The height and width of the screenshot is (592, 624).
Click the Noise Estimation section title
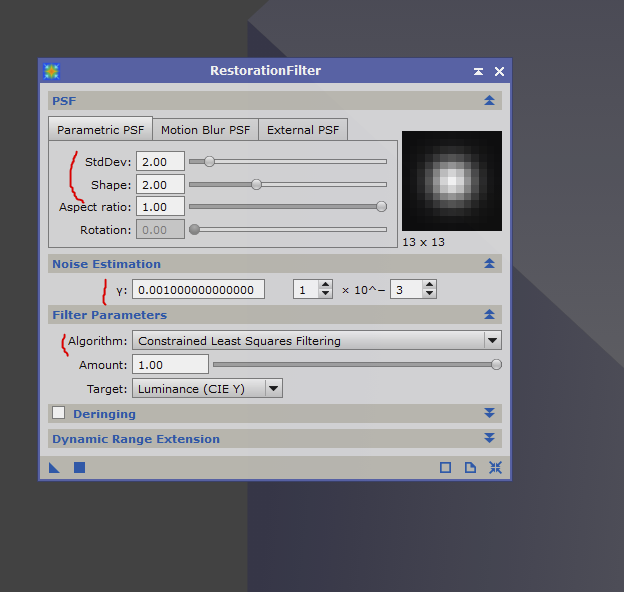106,264
